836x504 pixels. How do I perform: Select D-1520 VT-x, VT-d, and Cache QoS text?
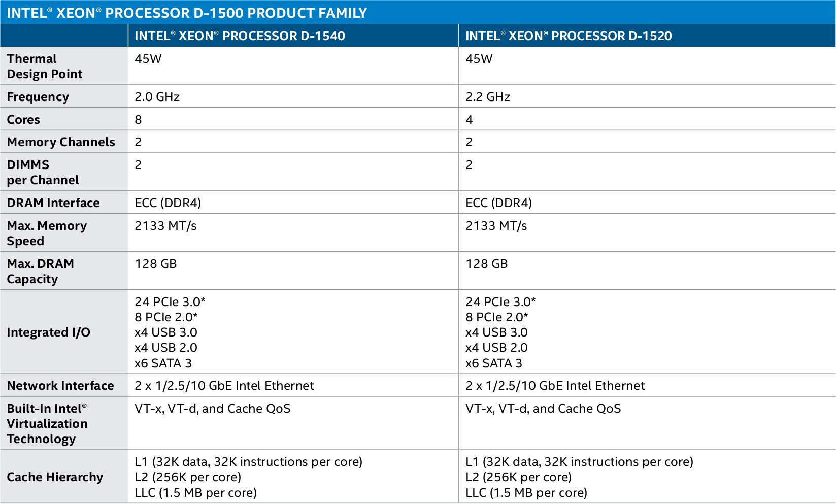point(543,409)
